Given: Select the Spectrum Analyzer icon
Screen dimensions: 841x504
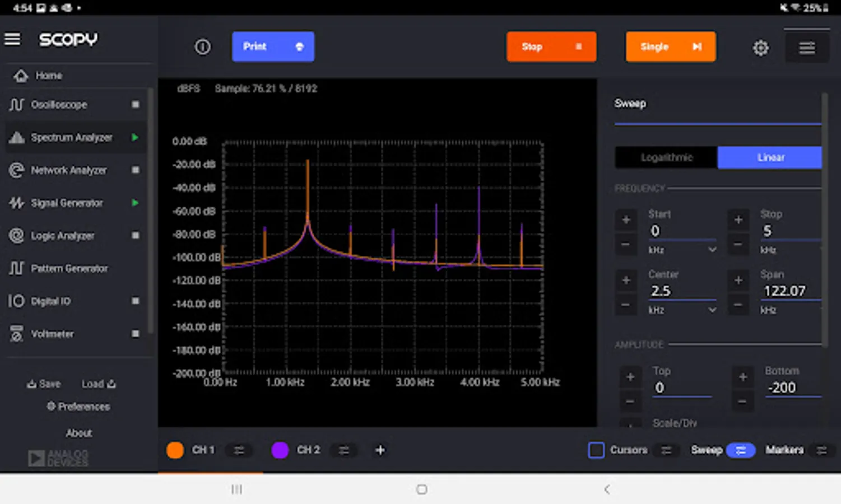Looking at the screenshot, I should pos(17,137).
